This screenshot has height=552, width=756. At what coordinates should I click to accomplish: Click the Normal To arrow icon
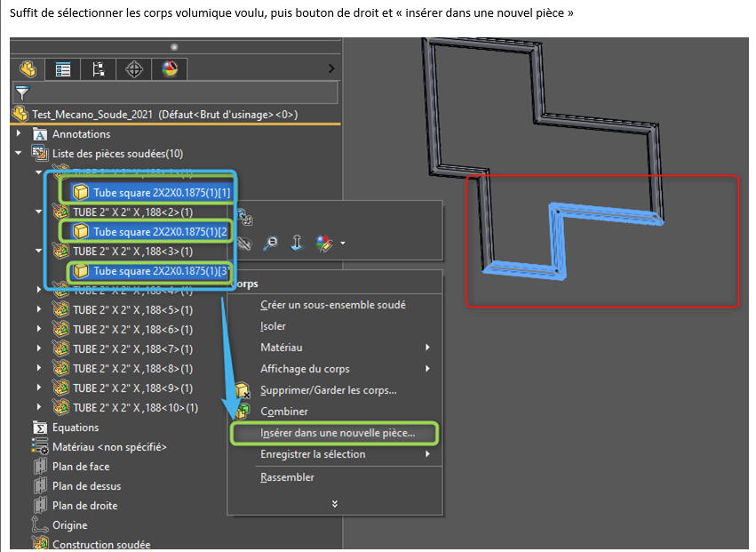pyautogui.click(x=298, y=242)
